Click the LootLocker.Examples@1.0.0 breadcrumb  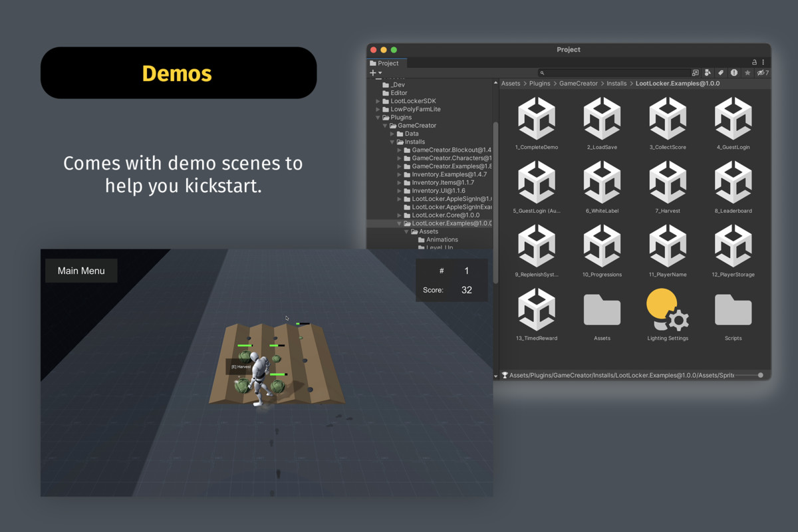click(678, 84)
